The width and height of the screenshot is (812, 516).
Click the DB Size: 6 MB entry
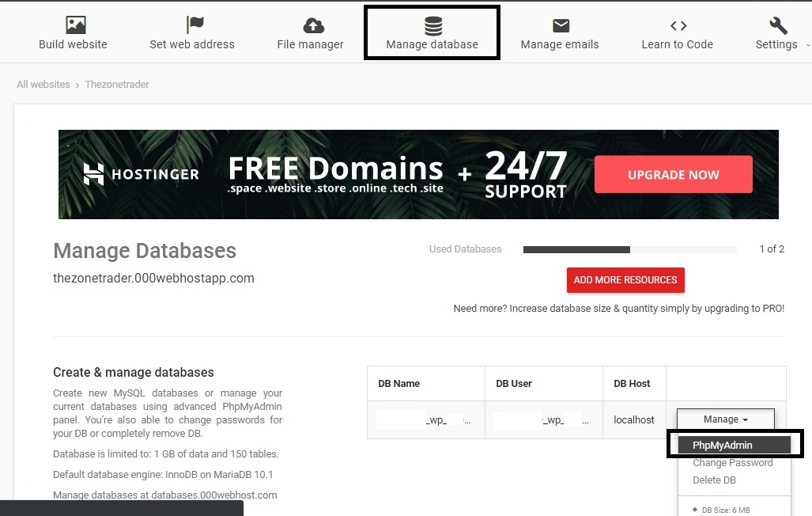[726, 510]
